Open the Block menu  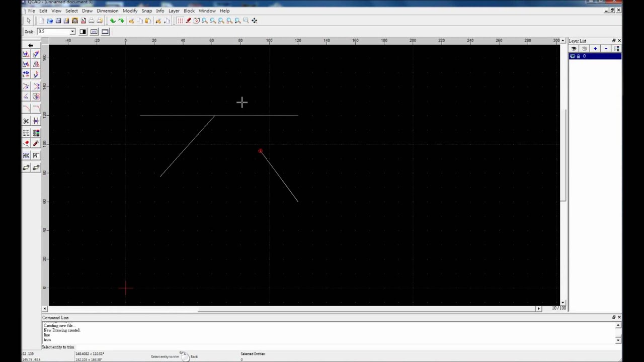coord(189,11)
